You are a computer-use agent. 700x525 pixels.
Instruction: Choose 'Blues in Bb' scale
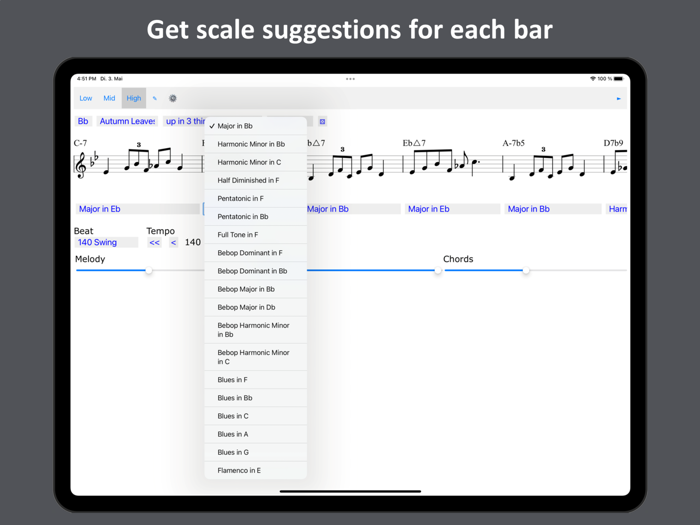(x=255, y=398)
